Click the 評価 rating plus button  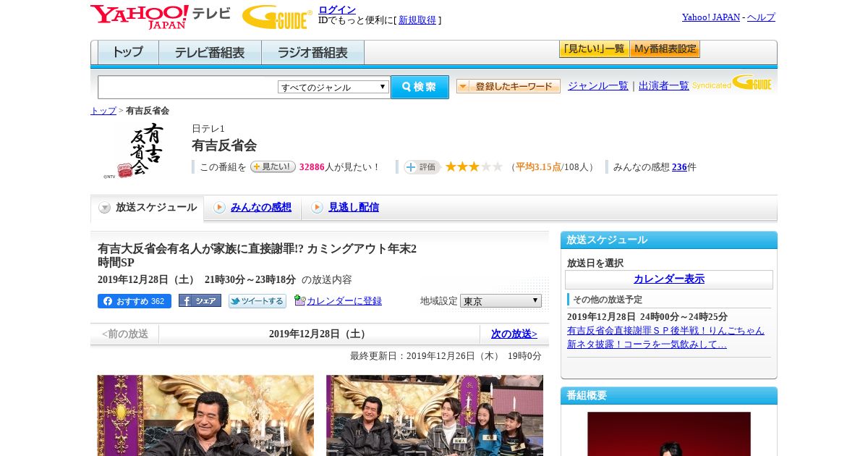point(422,166)
